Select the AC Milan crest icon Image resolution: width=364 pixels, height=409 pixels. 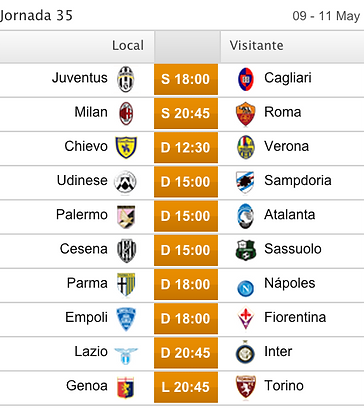pos(126,114)
